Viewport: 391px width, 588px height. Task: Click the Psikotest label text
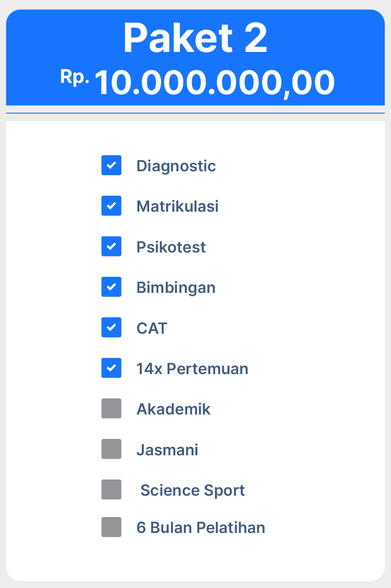171,247
